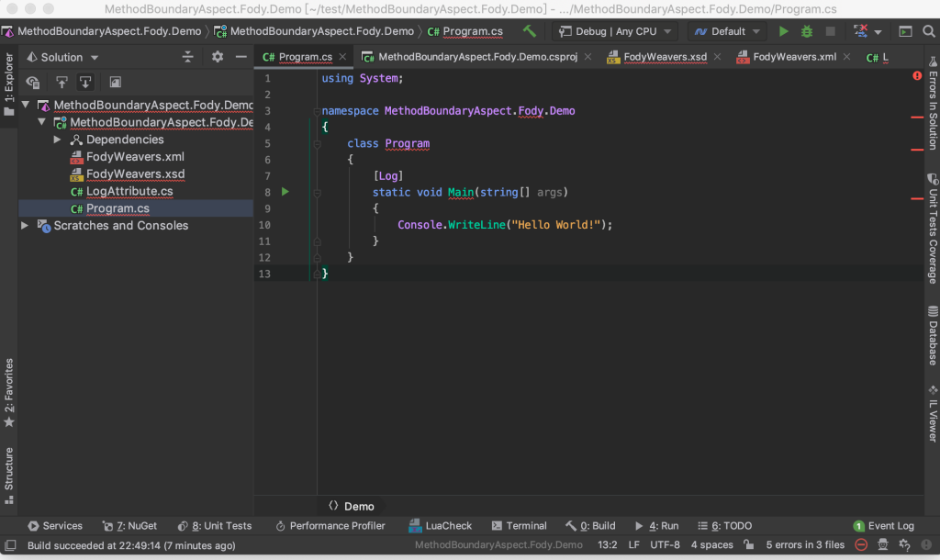Screen dimensions: 940x560
Task: Open the Performance Profiler tool window
Action: pyautogui.click(x=330, y=526)
